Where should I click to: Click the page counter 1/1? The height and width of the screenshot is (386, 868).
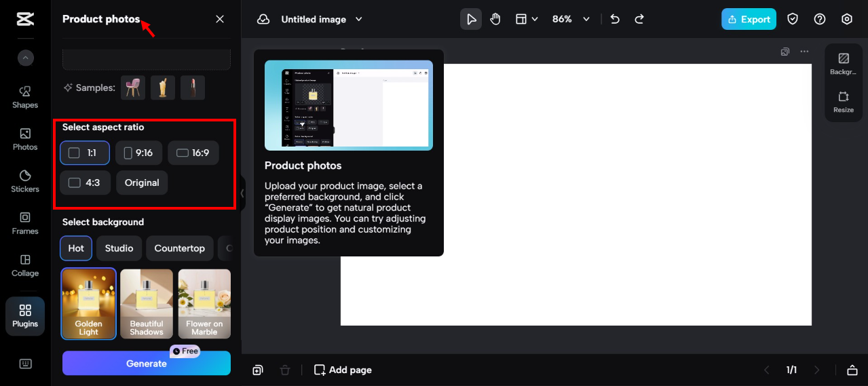point(791,370)
